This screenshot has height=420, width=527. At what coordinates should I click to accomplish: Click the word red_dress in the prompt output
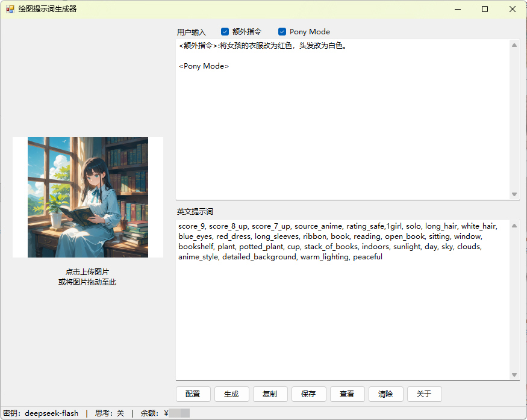point(233,236)
